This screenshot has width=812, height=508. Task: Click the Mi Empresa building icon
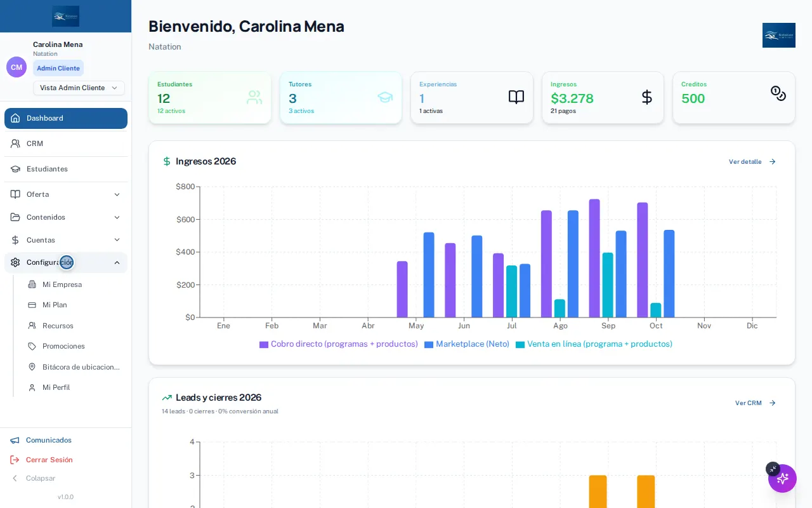(x=32, y=284)
